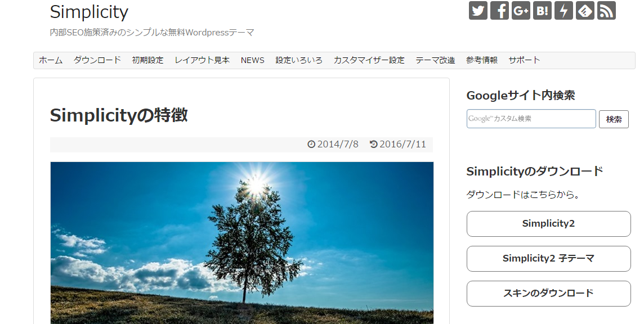This screenshot has height=324, width=644.
Task: Open the レイアウト見本 menu item
Action: point(202,60)
